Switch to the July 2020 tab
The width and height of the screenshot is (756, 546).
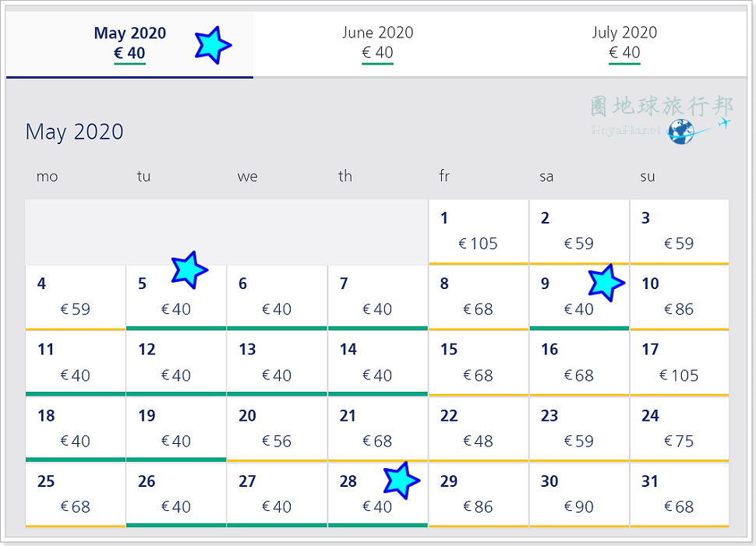[x=624, y=43]
